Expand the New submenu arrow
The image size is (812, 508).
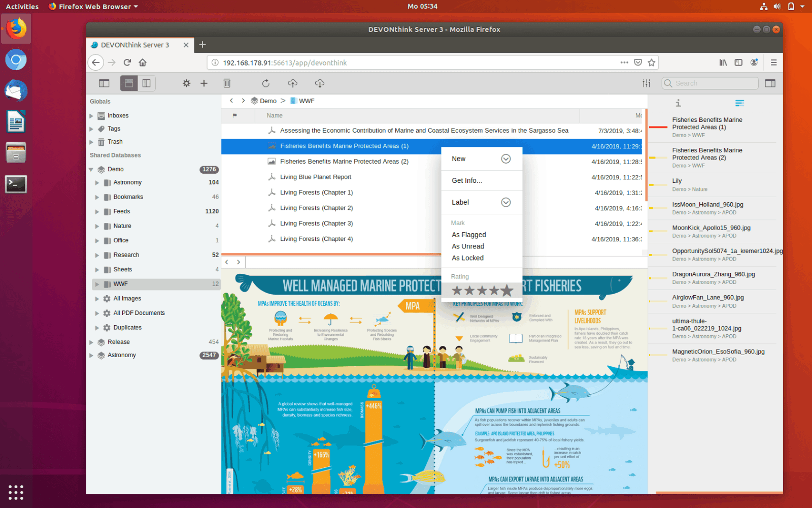coord(505,159)
